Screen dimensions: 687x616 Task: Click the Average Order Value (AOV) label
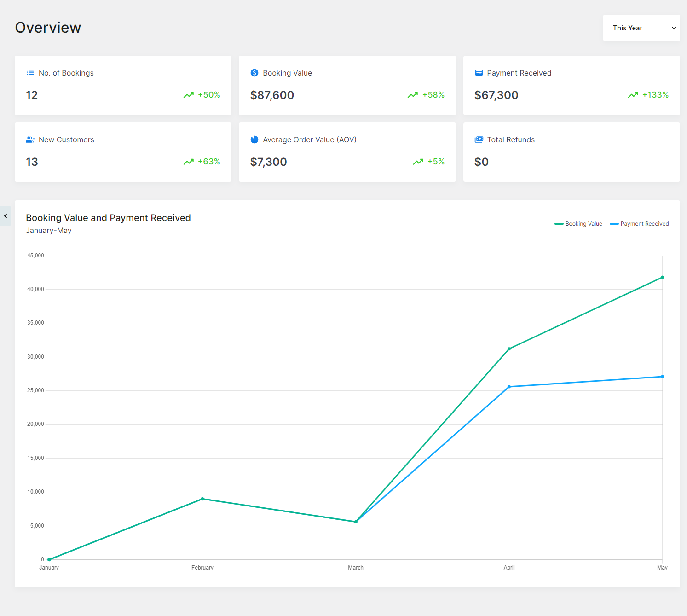pos(310,139)
